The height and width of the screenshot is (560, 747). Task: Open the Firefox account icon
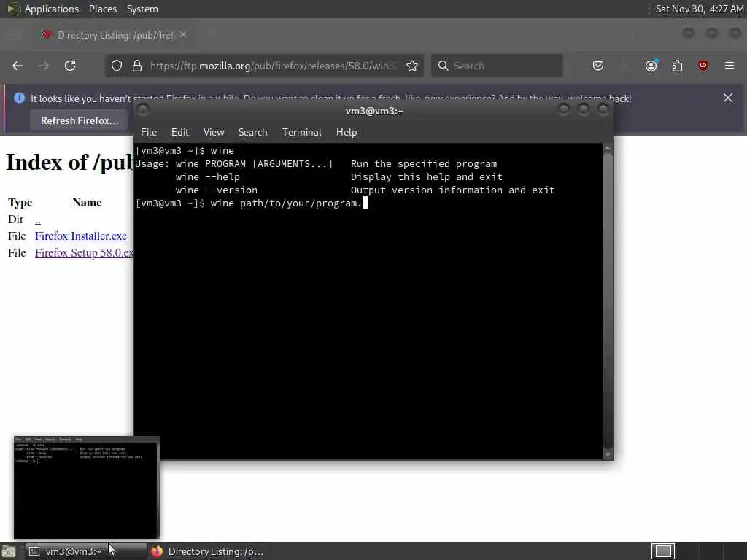point(651,66)
